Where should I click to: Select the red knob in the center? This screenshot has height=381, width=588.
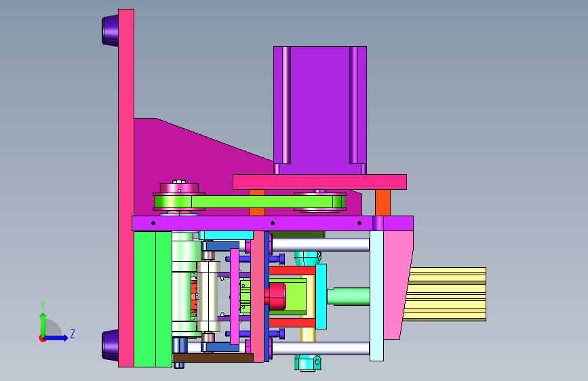pyautogui.click(x=277, y=295)
